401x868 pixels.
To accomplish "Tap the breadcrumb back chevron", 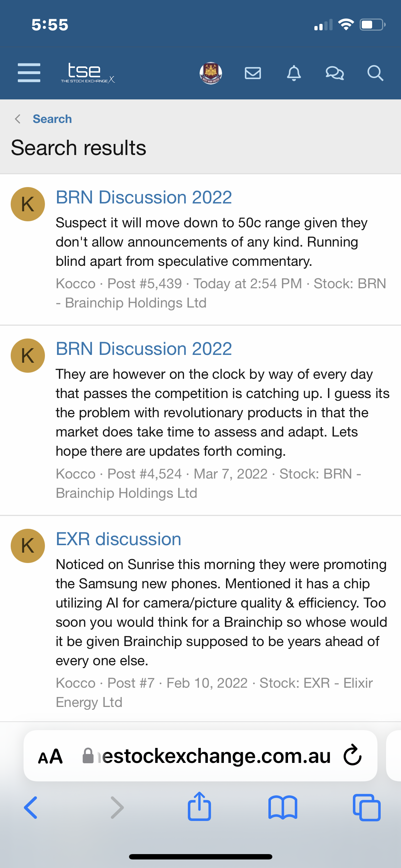I will coord(17,119).
